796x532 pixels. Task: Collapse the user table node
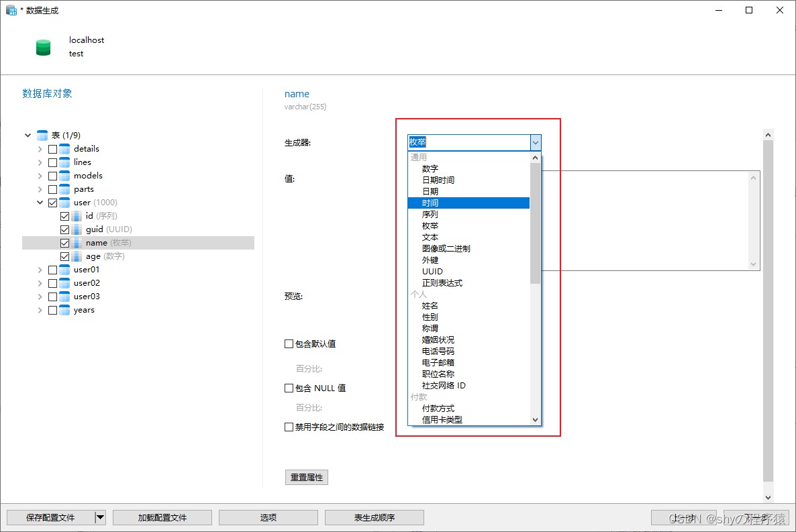[x=40, y=203]
